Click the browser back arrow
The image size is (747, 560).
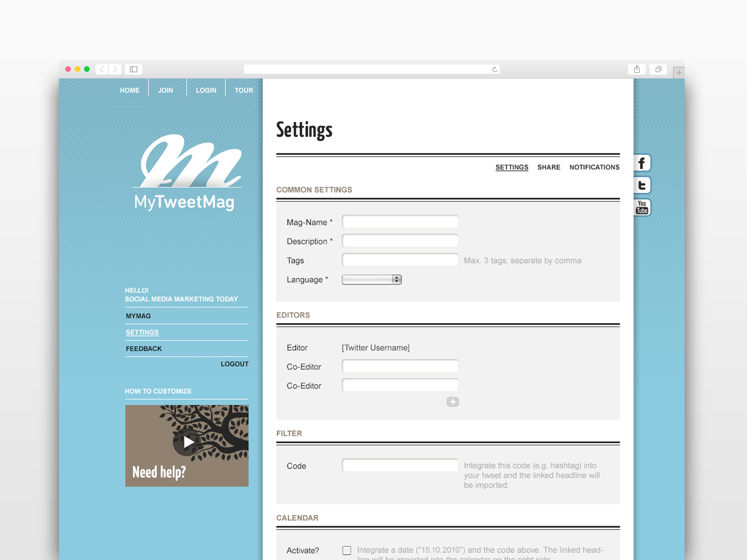(x=102, y=69)
